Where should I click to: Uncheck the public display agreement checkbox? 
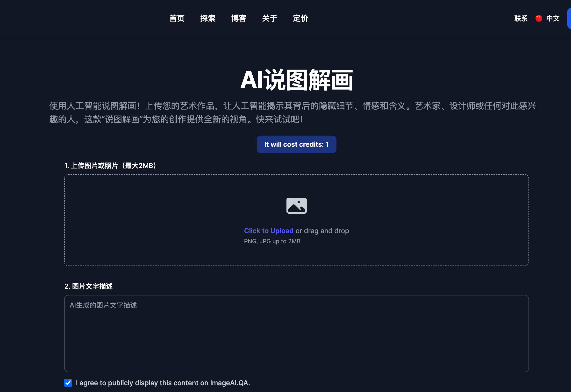pos(68,383)
